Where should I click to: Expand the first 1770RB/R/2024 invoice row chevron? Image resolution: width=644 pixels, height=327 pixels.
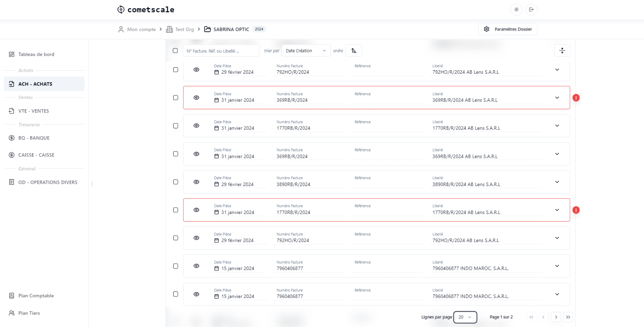[x=557, y=126]
